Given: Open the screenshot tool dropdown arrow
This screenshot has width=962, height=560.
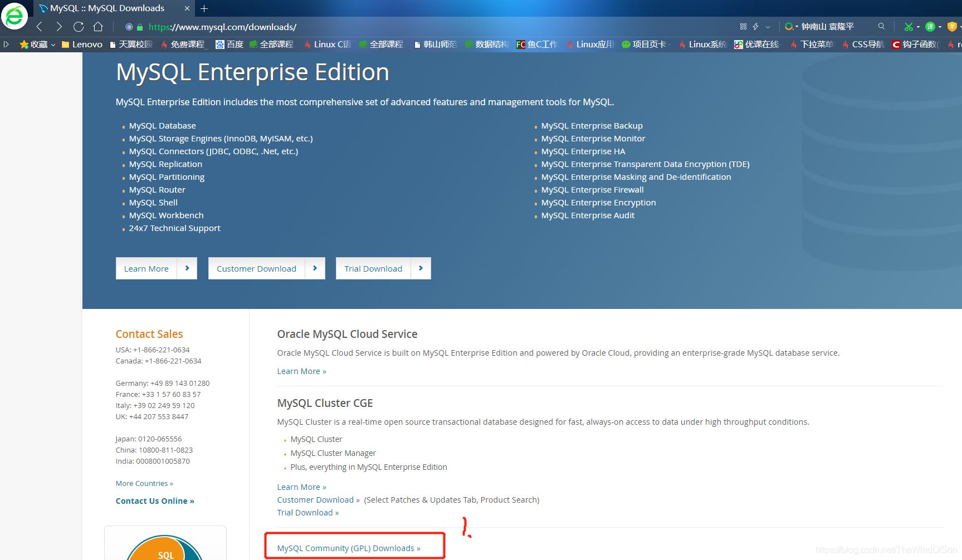Looking at the screenshot, I should pos(918,27).
